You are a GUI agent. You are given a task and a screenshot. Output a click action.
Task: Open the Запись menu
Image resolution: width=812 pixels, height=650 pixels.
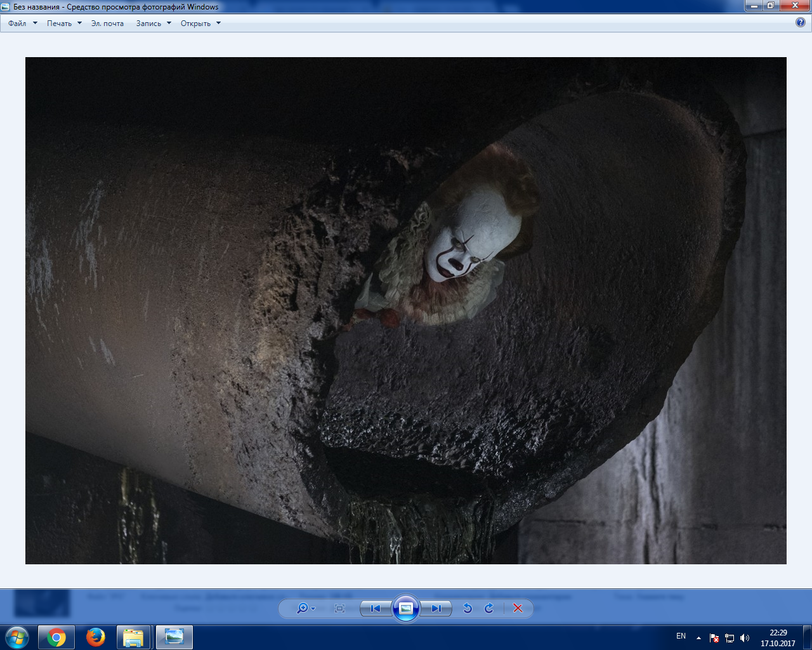(148, 23)
